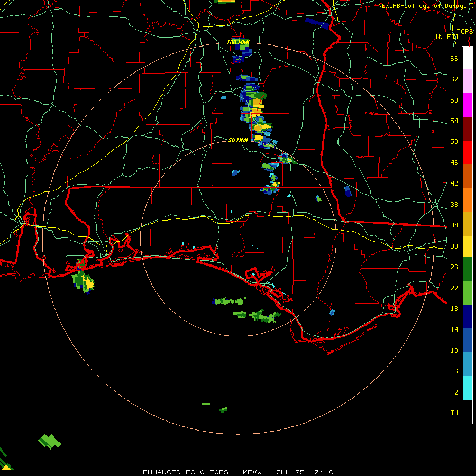Screen dimensions: 476x476
Task: Select the black TH legend band
Action: coord(467,411)
